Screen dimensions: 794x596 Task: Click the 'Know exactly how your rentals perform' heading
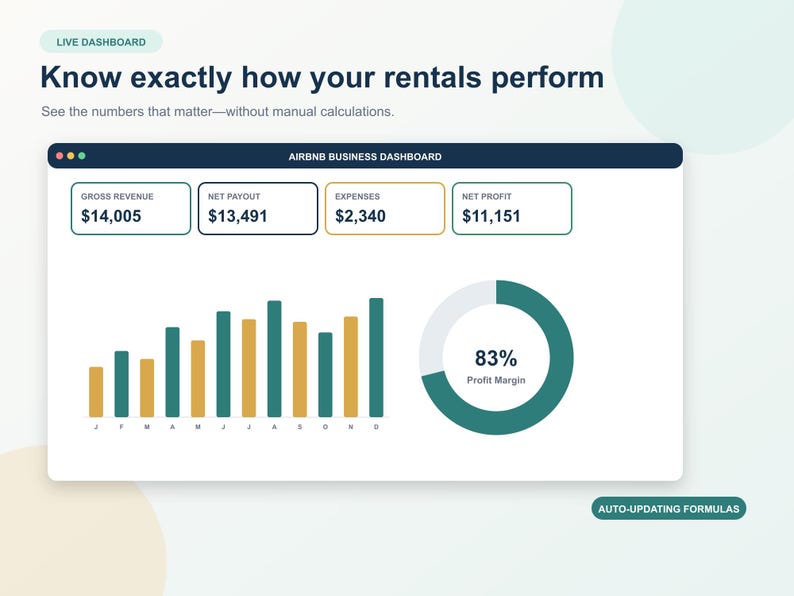pyautogui.click(x=322, y=77)
